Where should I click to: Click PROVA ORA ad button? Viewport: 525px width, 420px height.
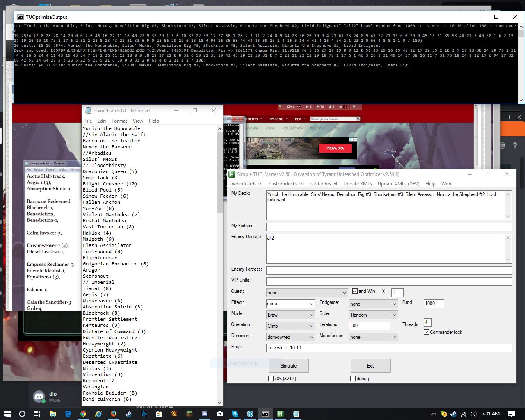coord(335,148)
